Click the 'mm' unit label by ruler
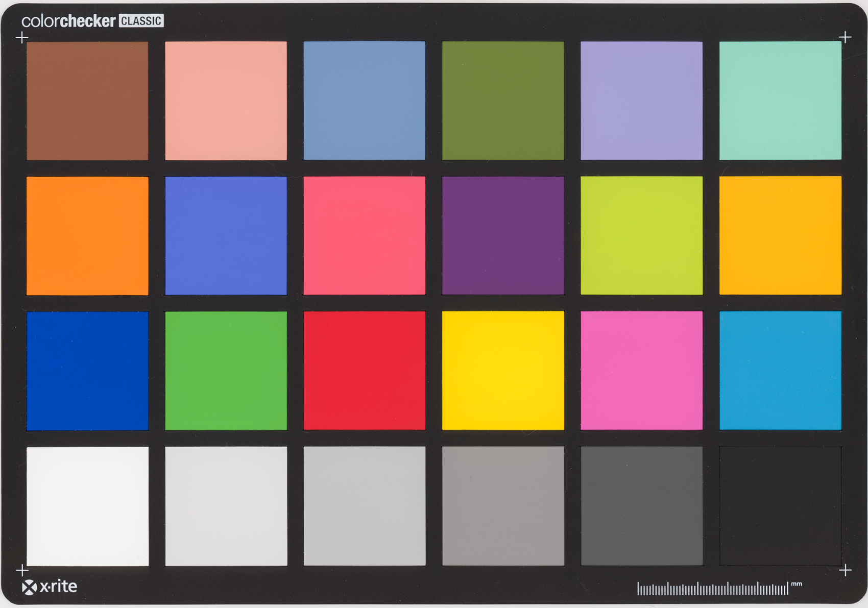This screenshot has height=608, width=868. [797, 584]
